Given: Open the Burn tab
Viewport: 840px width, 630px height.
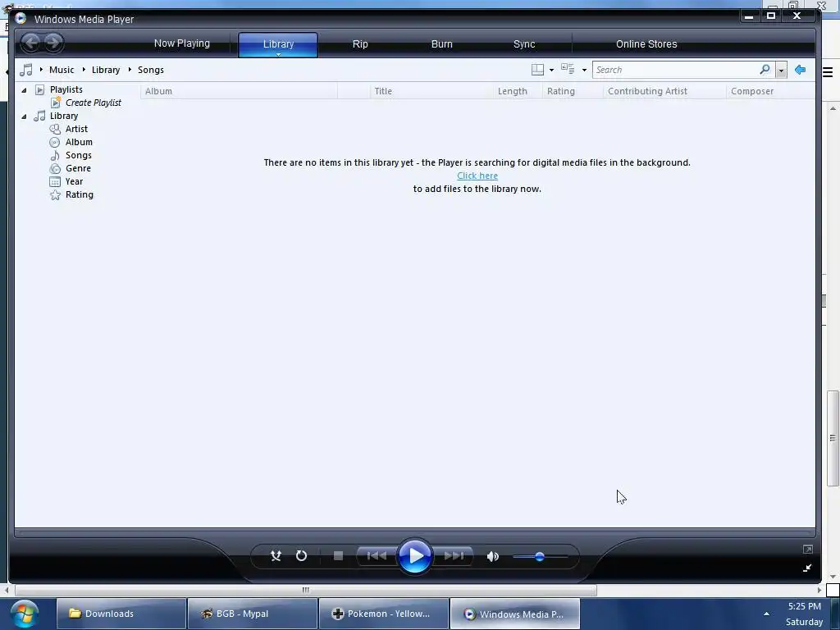Looking at the screenshot, I should coord(442,44).
